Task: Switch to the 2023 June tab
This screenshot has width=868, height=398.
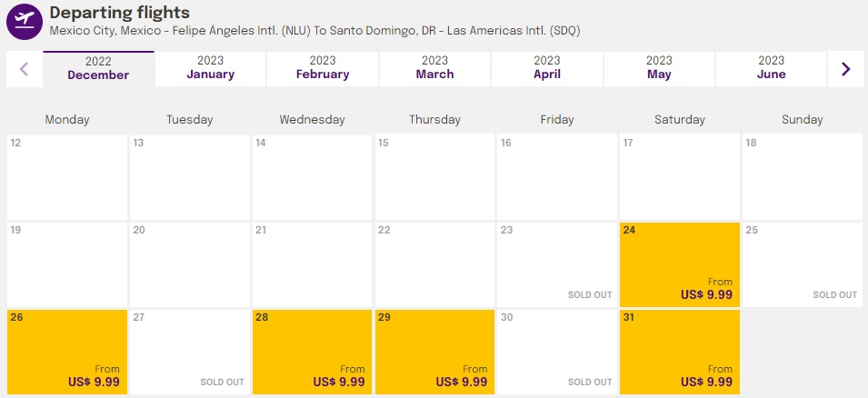Action: point(771,69)
